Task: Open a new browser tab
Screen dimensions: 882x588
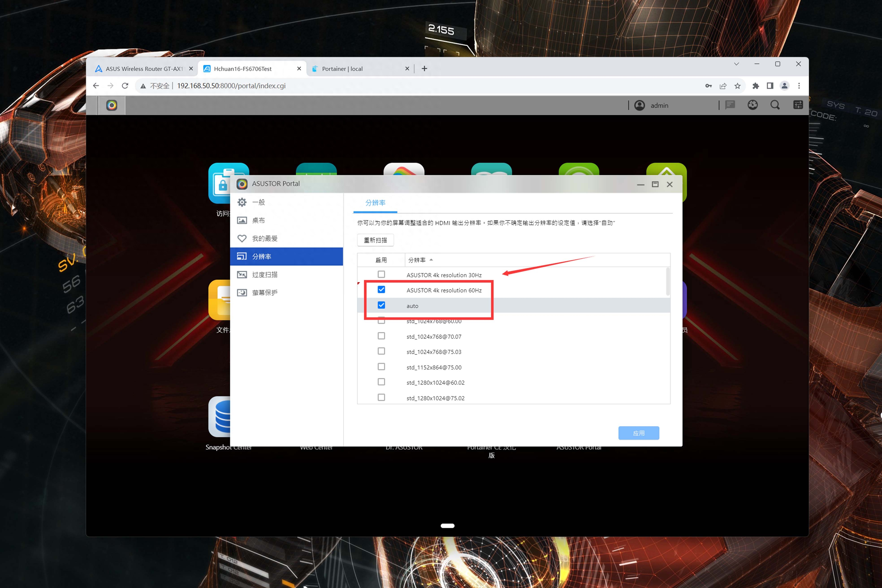Action: [424, 69]
